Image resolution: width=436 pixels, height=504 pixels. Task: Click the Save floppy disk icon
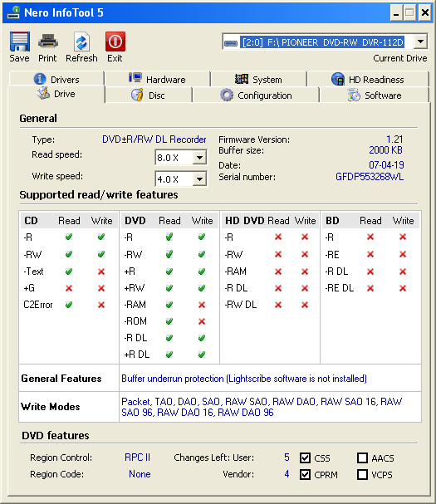coord(20,42)
